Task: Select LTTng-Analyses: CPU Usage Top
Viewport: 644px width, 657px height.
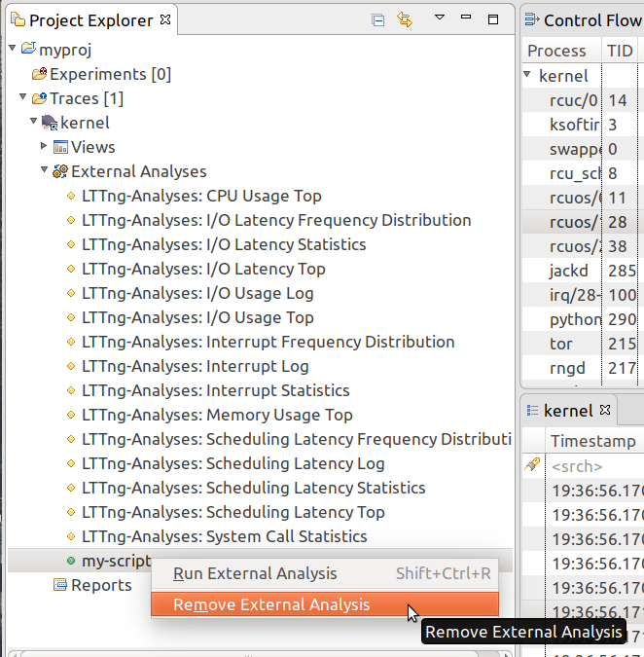Action: [201, 196]
